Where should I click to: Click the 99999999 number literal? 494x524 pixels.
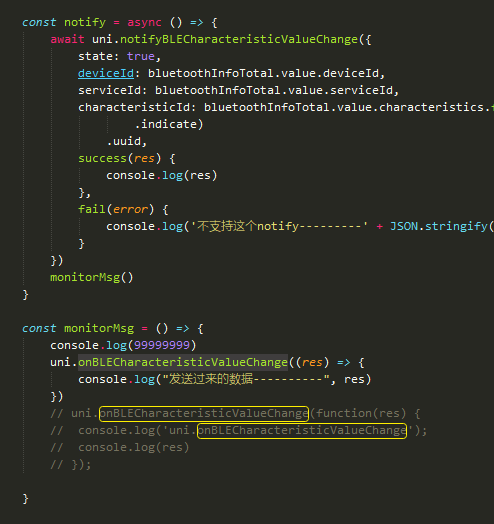(x=162, y=346)
